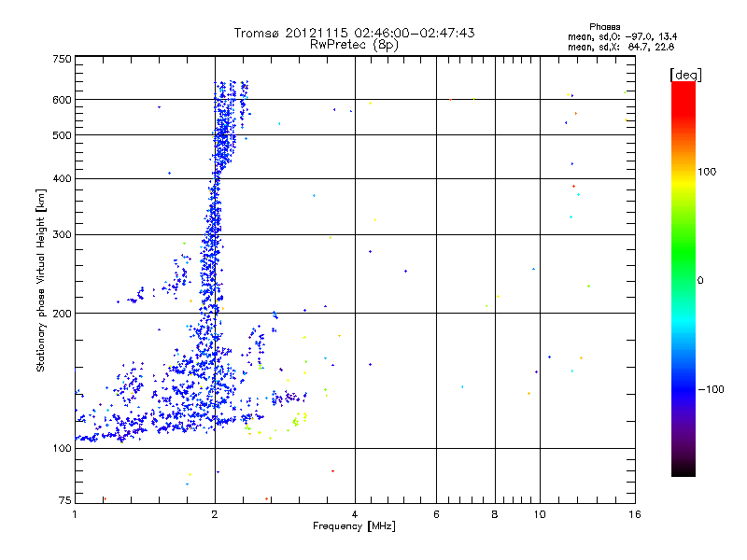Image resolution: width=747 pixels, height=560 pixels.
Task: Click the x-axis tick label '1'
Action: [x=75, y=514]
